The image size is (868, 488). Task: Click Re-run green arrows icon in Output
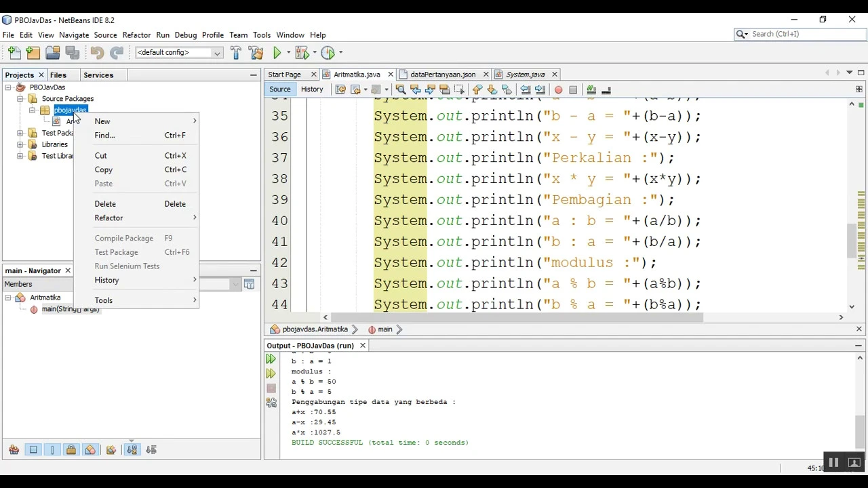[x=271, y=359]
